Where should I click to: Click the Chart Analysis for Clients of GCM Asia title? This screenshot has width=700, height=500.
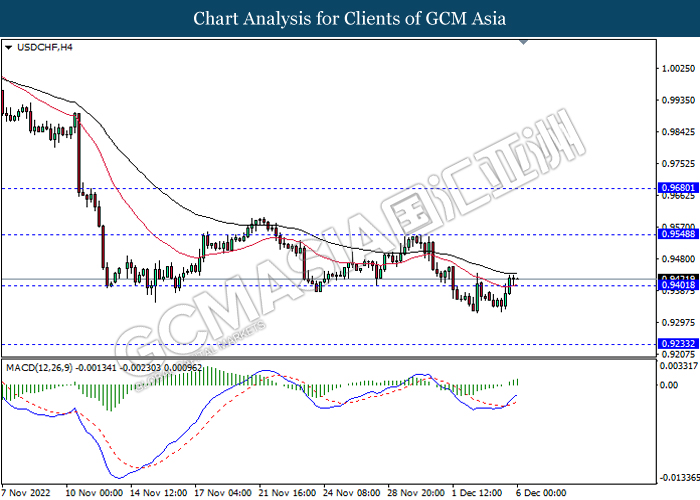click(x=350, y=18)
